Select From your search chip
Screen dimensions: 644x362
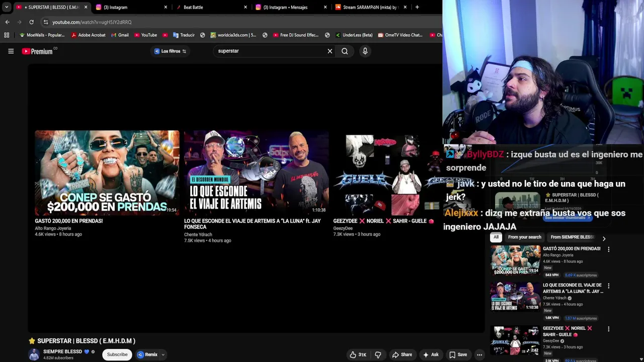[525, 237]
